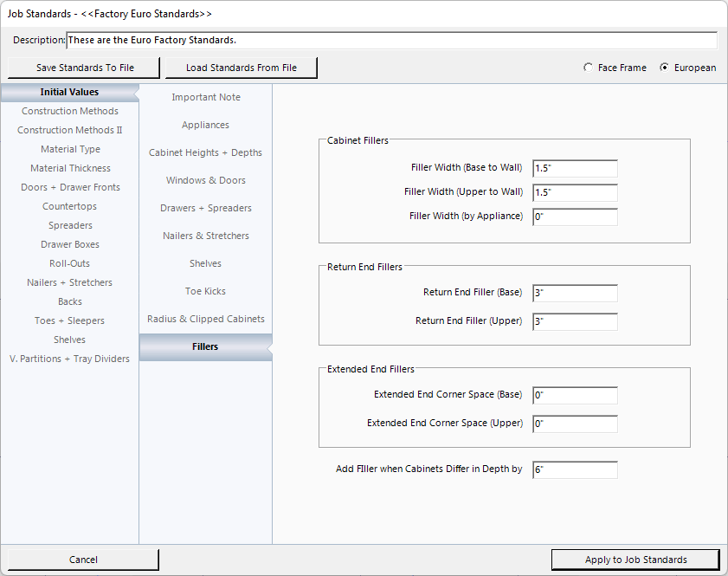
Task: Switch to Material Thickness category
Action: [x=70, y=168]
